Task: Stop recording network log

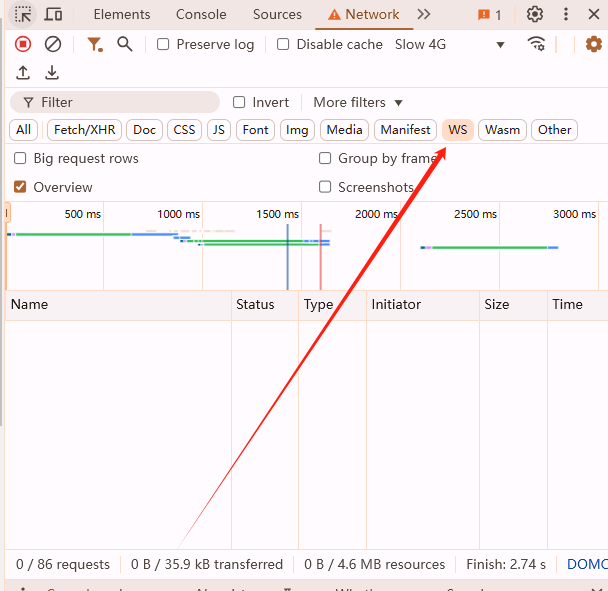Action: click(x=23, y=44)
